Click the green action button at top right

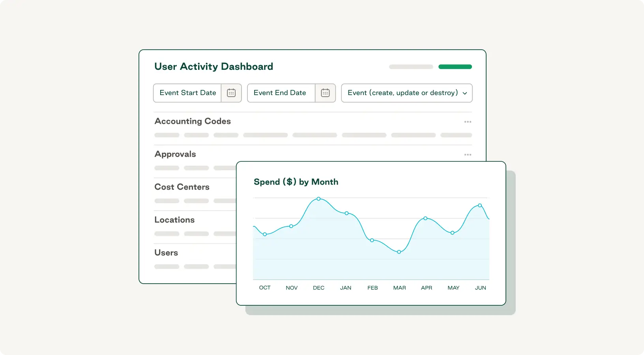tap(455, 67)
